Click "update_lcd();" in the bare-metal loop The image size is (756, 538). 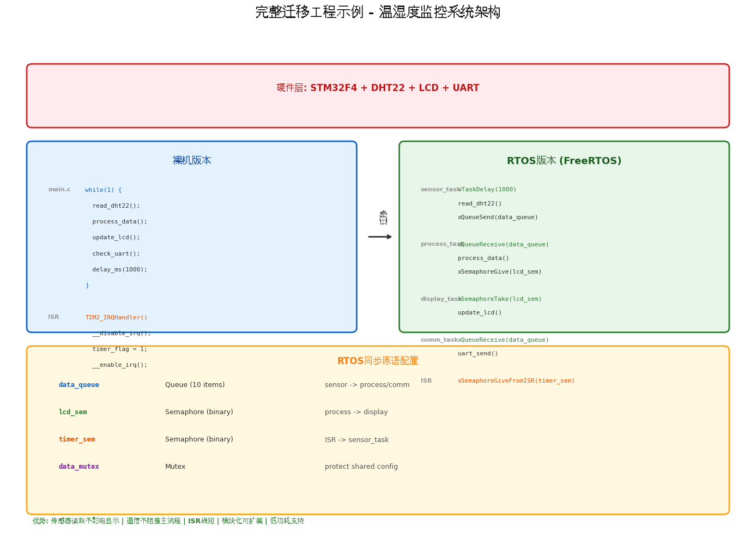[116, 237]
